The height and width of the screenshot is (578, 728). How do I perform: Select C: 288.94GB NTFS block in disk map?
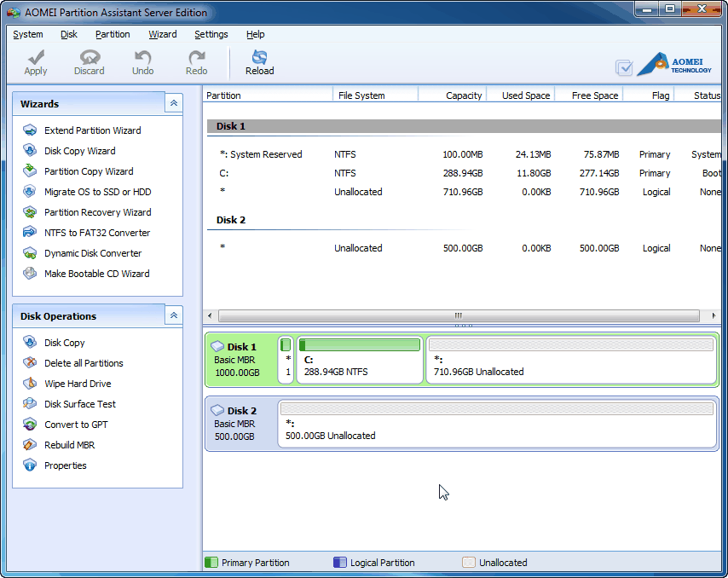click(x=360, y=360)
